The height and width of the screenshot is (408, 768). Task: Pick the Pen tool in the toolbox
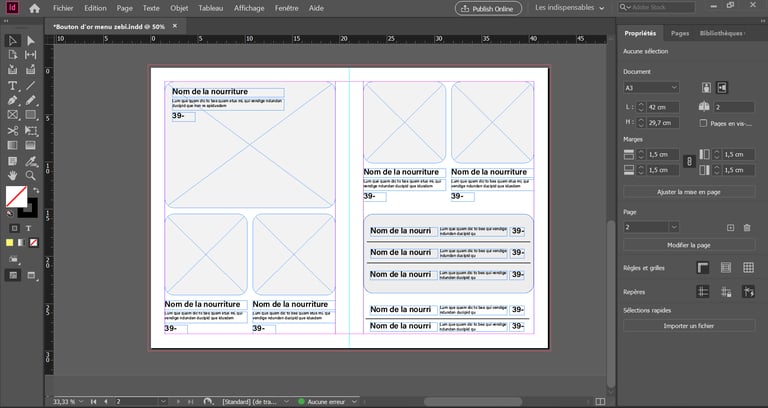pos(13,101)
